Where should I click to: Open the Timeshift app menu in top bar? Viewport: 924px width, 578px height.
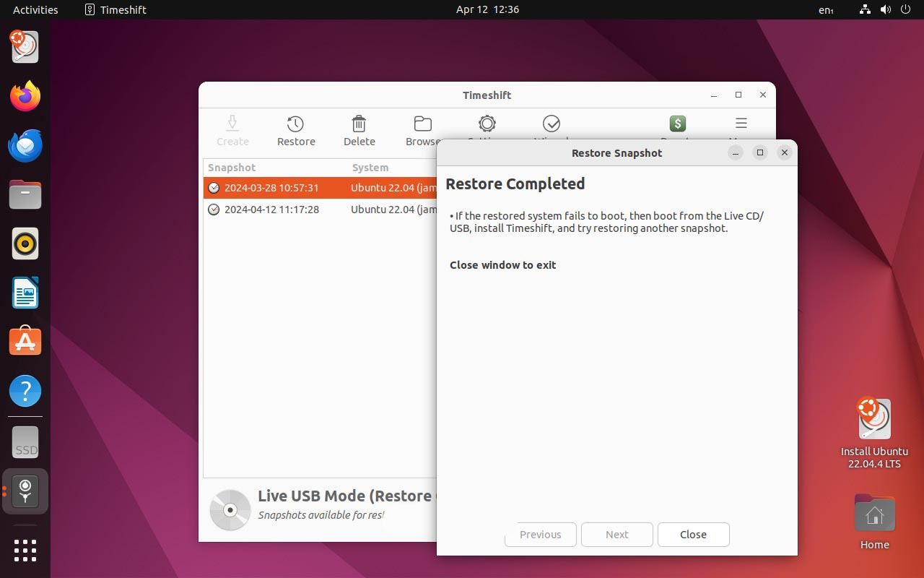[x=115, y=9]
